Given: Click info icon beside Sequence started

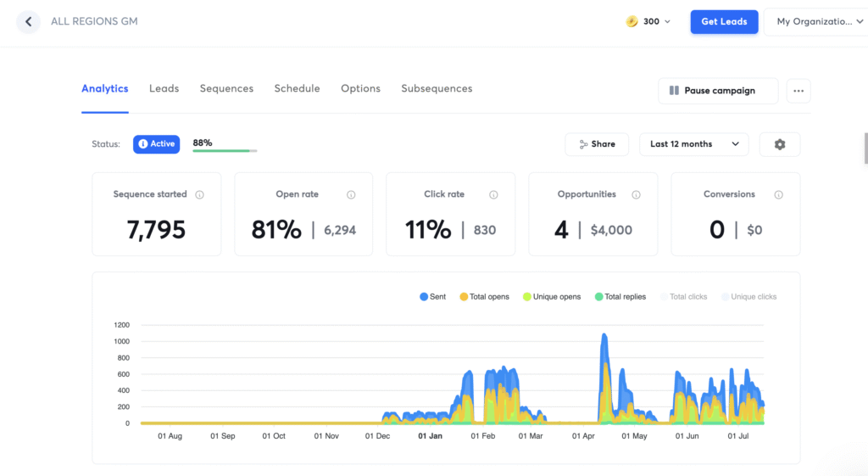Looking at the screenshot, I should pyautogui.click(x=199, y=194).
